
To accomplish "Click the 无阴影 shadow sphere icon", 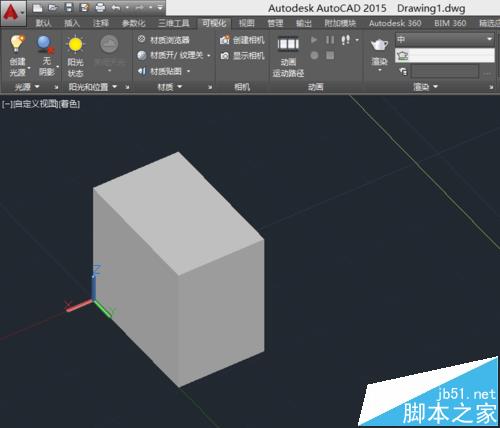I will [x=46, y=44].
